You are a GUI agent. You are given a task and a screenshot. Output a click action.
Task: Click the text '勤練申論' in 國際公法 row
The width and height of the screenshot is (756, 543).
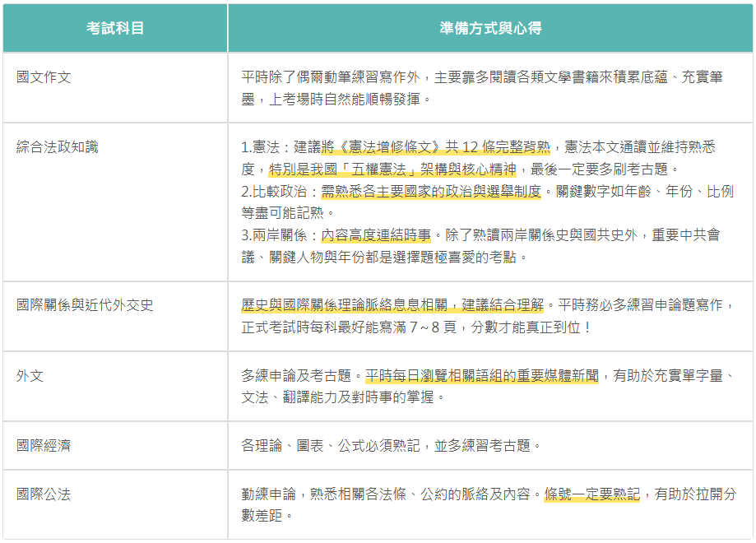(268, 494)
